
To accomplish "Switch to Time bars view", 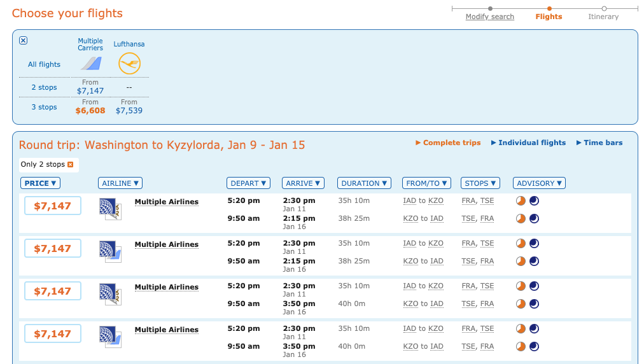I will (x=599, y=143).
